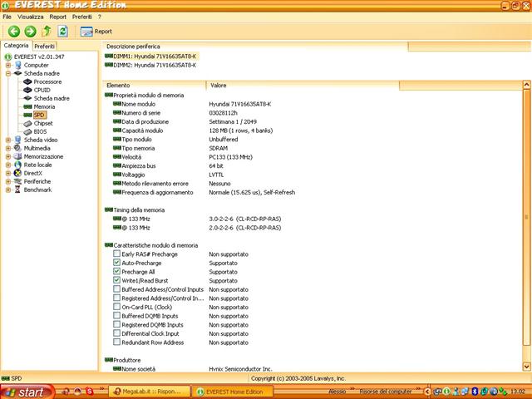Viewport: 532px width, 399px height.
Task: Open the Preferiti menu
Action: pyautogui.click(x=82, y=17)
